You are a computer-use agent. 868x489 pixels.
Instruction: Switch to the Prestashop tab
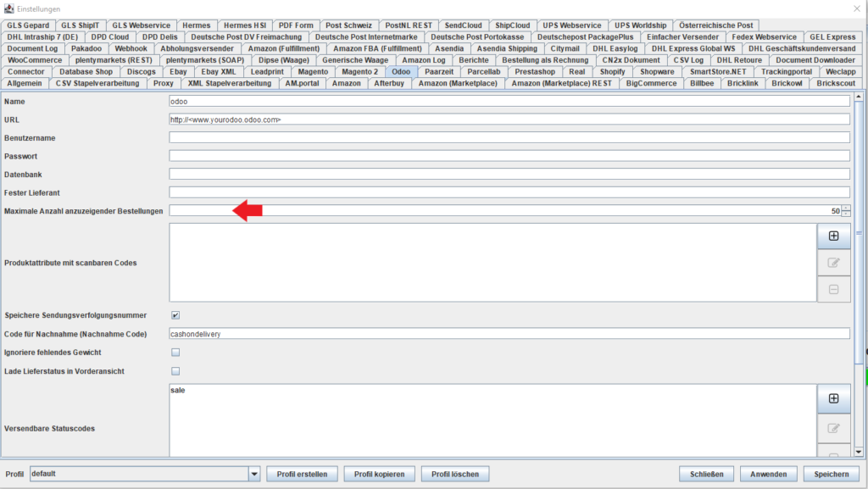coord(535,72)
